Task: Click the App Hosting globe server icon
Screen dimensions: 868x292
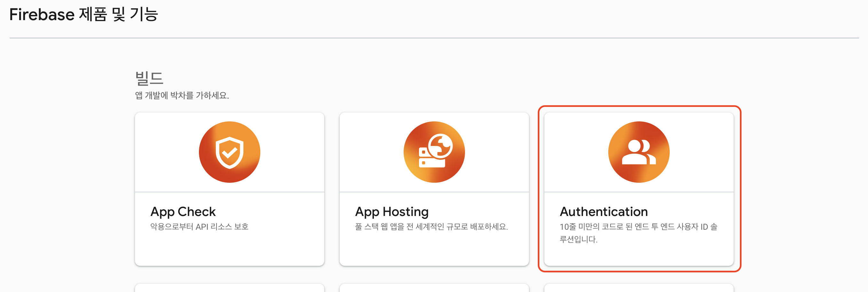Action: point(434,152)
